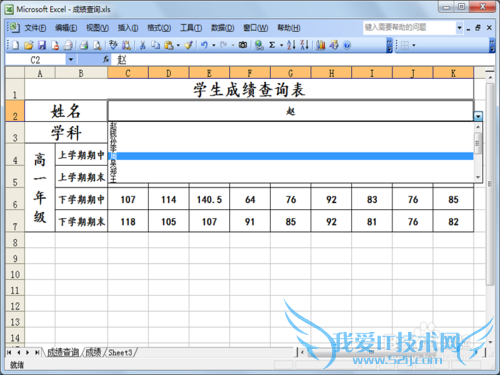Open the Research tool icon
This screenshot has width=500, height=375.
[x=126, y=45]
